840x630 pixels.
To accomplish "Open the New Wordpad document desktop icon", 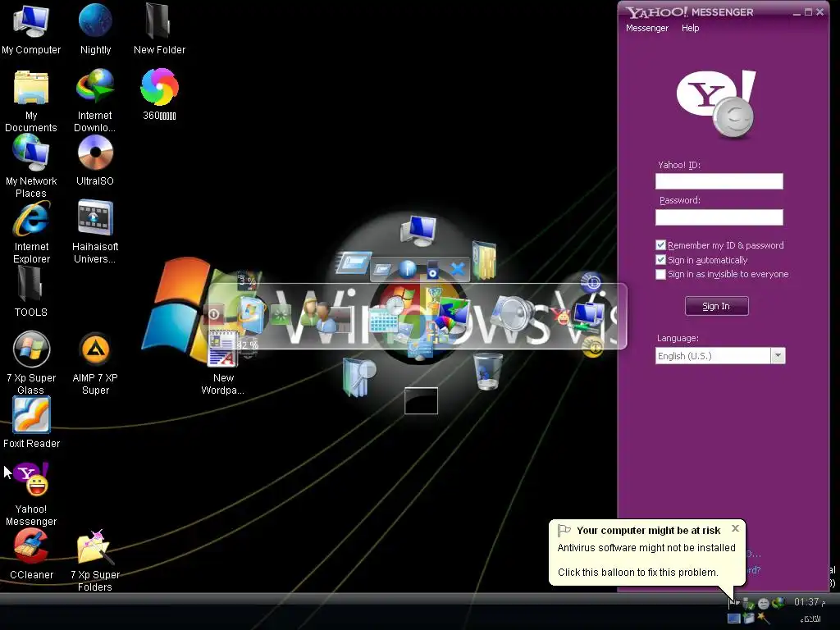I will 223,363.
